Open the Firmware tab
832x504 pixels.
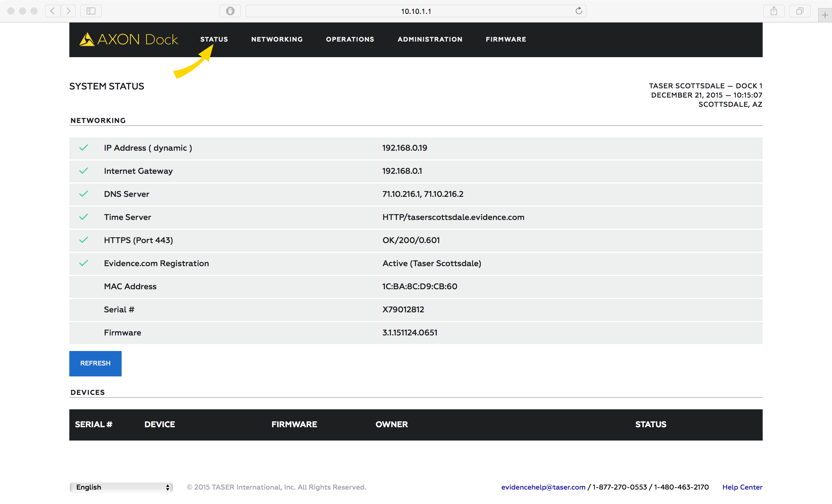506,40
